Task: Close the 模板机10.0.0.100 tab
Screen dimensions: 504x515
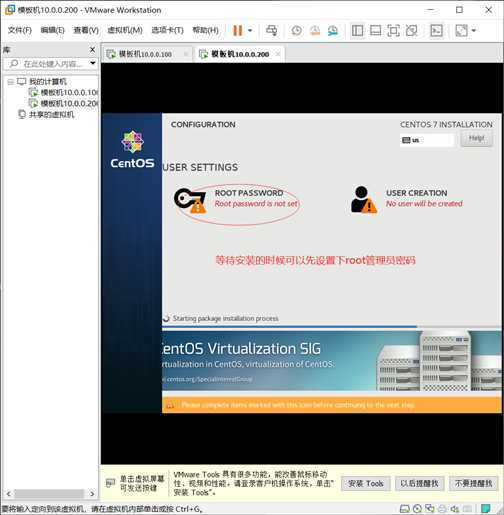Action: (x=186, y=54)
